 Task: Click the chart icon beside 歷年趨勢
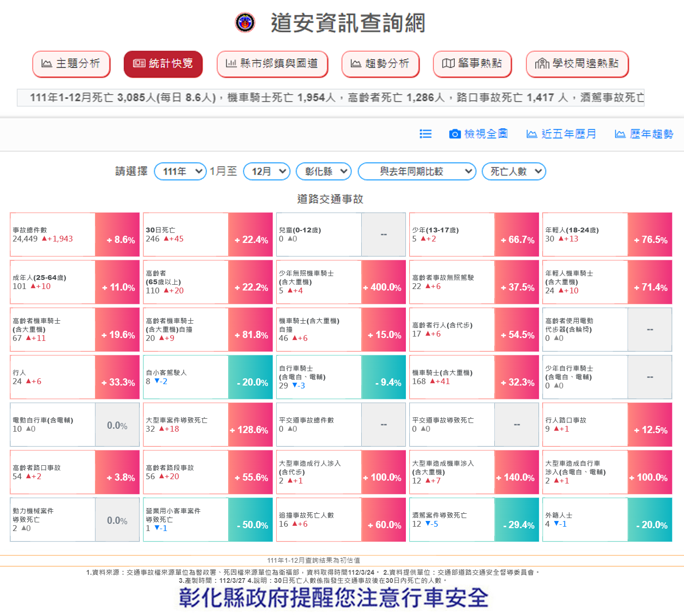point(620,134)
